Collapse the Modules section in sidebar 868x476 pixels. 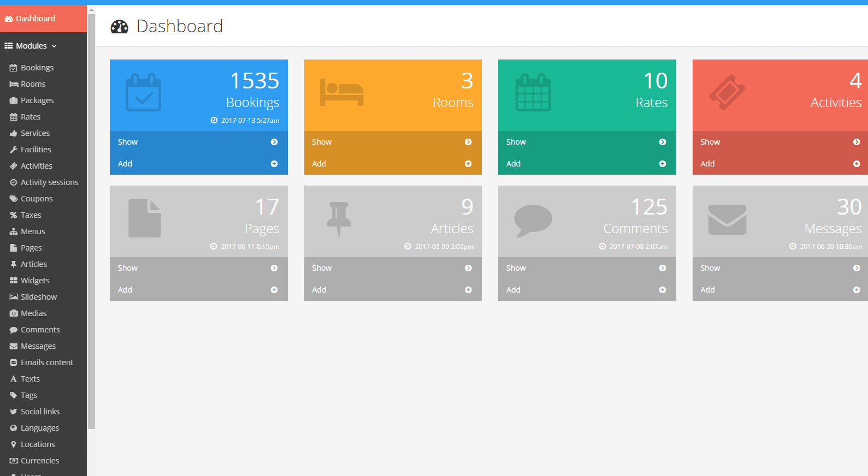click(31, 46)
